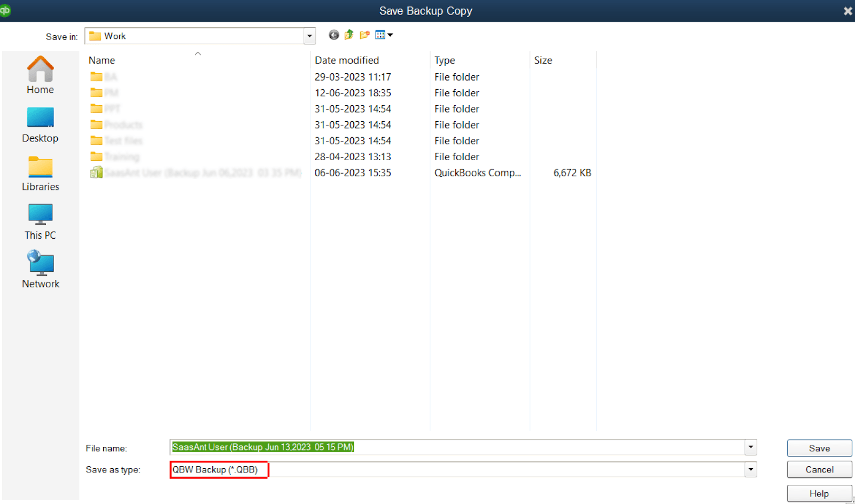This screenshot has width=855, height=504.
Task: Click the '29-03-2023 11:17' date cell
Action: pyautogui.click(x=353, y=77)
